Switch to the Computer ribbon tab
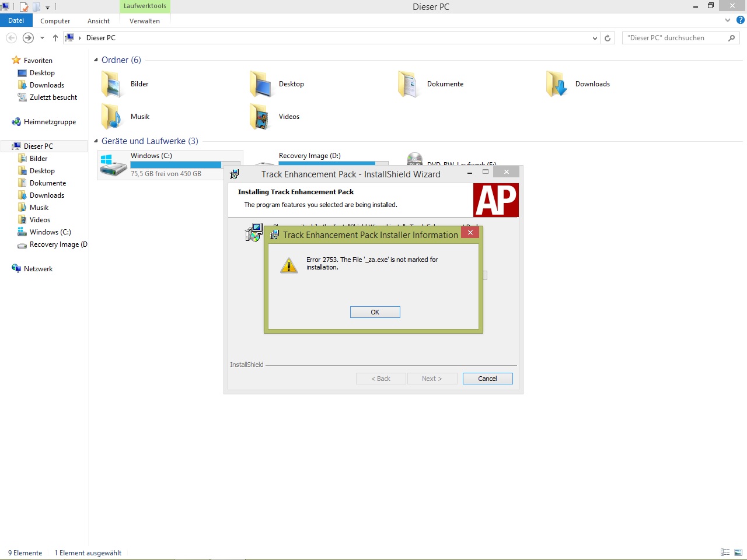This screenshot has width=747, height=560. pyautogui.click(x=55, y=21)
